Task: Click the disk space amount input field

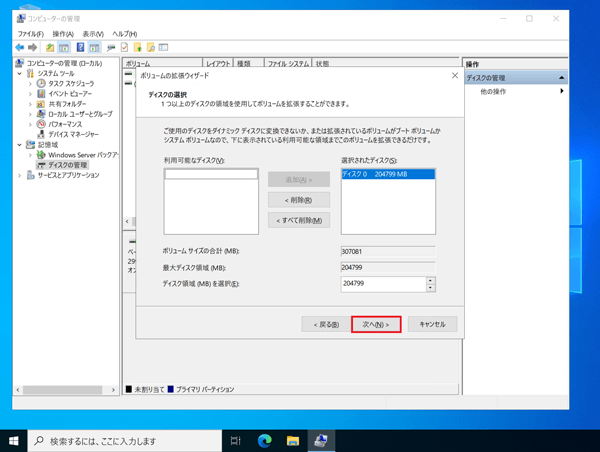Action: 382,284
